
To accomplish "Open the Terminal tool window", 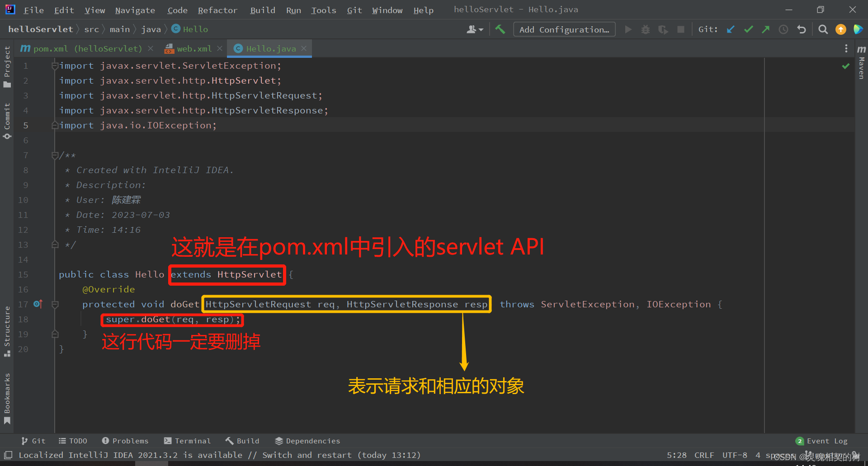I will pos(187,441).
